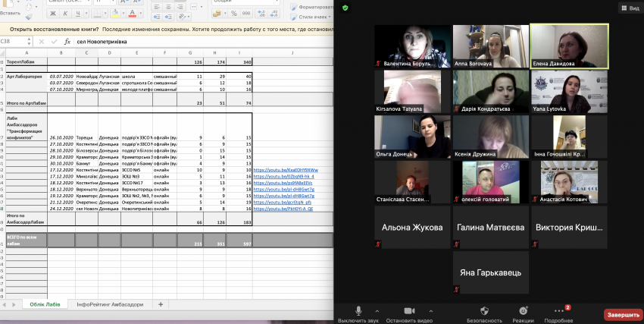
Task: Click Открыть восстановленные книги? notification
Action: click(x=55, y=30)
